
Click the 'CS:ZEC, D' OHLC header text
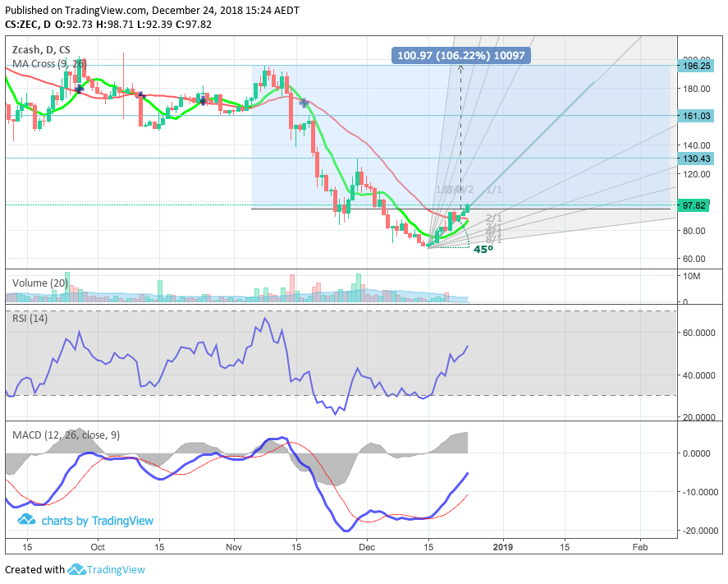coord(28,24)
